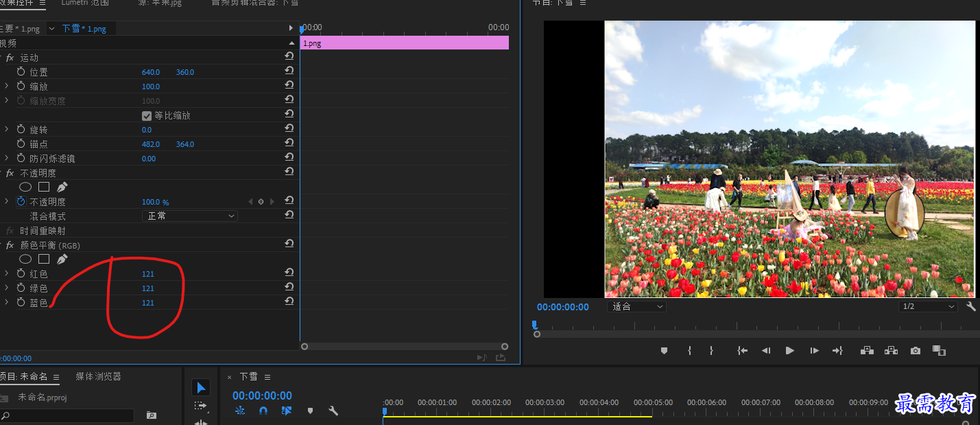Expand the 绿色 property

point(7,288)
